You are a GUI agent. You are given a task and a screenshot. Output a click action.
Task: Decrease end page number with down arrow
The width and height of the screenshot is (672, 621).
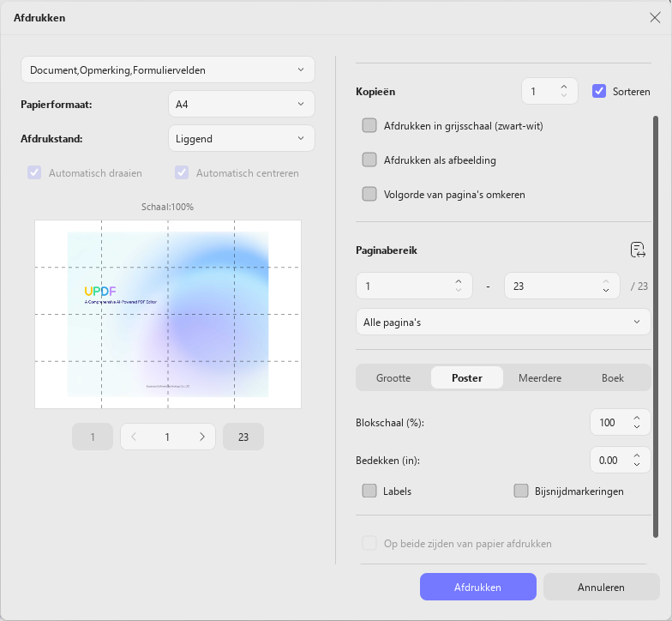coord(606,290)
